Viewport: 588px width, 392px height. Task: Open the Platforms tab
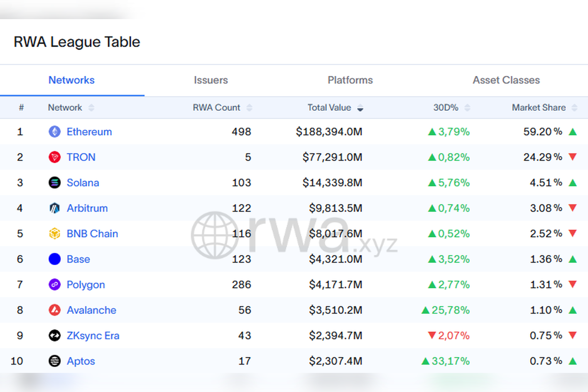click(x=350, y=80)
